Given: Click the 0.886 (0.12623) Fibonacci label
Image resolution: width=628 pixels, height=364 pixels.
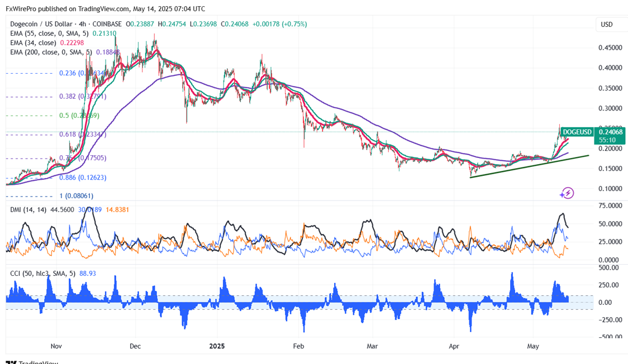Looking at the screenshot, I should pos(83,178).
